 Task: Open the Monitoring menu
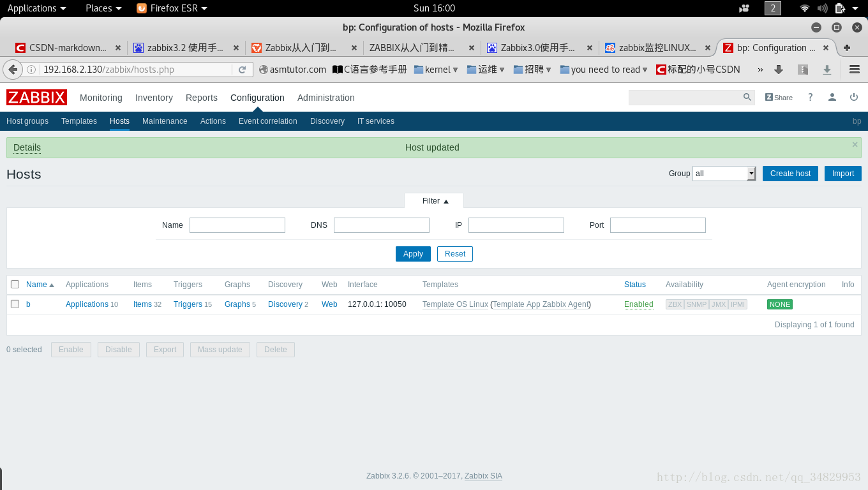click(x=101, y=98)
